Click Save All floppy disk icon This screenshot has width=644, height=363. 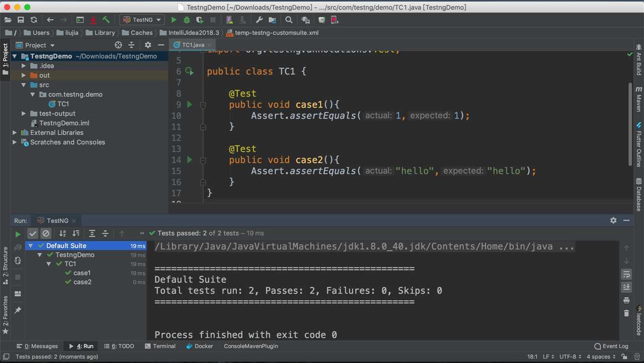[21, 20]
